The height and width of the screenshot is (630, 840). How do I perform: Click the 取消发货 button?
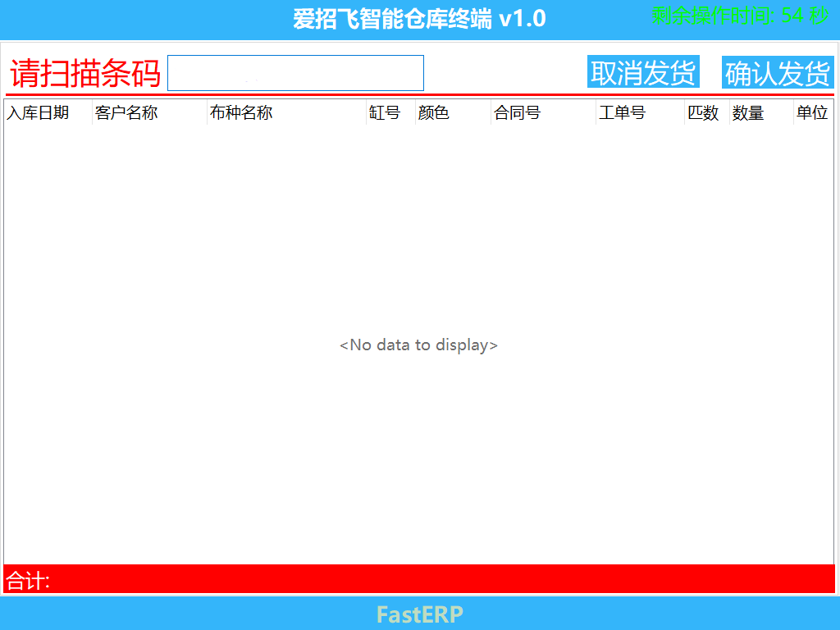point(643,72)
